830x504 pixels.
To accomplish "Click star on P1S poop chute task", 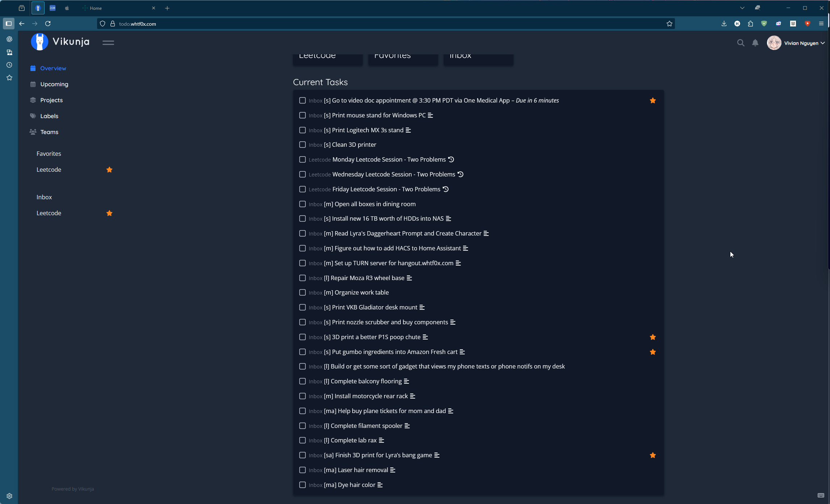I will tap(652, 337).
